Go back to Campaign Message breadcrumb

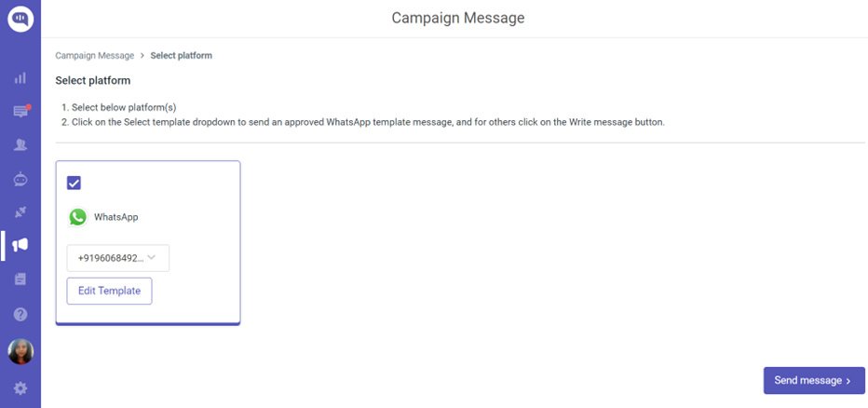[x=95, y=55]
